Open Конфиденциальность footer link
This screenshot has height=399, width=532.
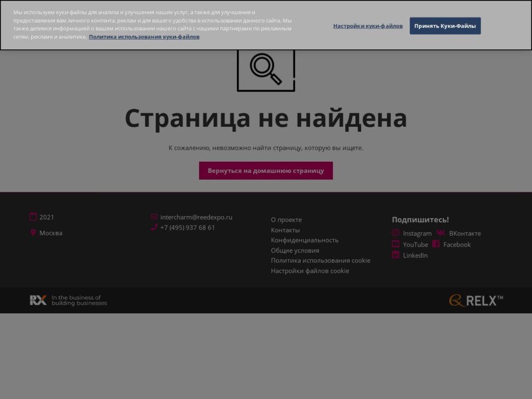pos(304,240)
